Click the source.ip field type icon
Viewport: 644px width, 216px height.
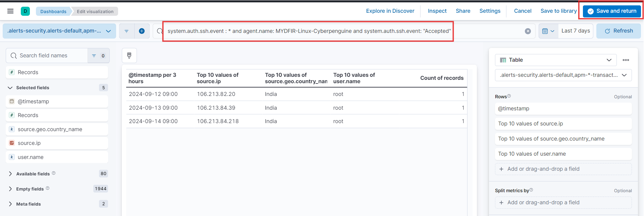point(12,143)
